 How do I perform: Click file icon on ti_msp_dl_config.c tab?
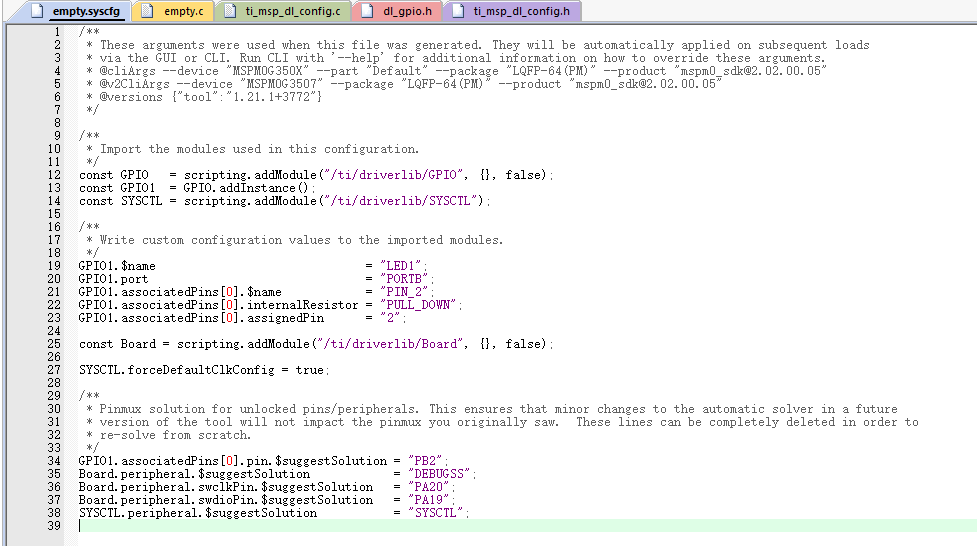[x=231, y=11]
